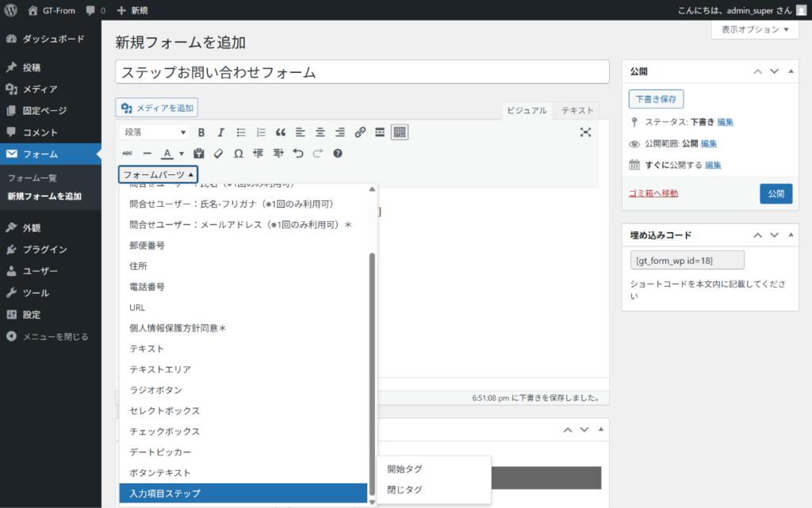Toggle bold formatting in editor toolbar
The height and width of the screenshot is (508, 812).
[201, 132]
